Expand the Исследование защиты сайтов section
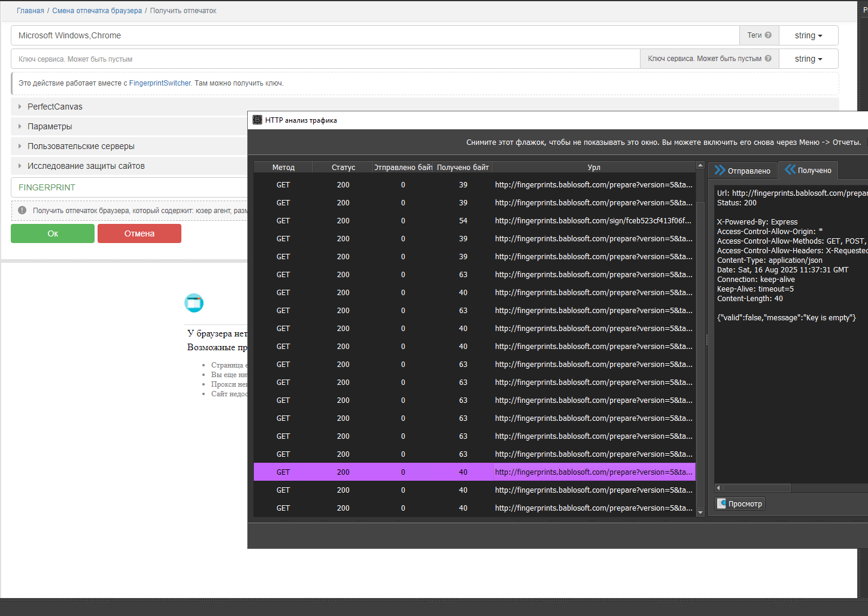868x616 pixels. (x=86, y=166)
